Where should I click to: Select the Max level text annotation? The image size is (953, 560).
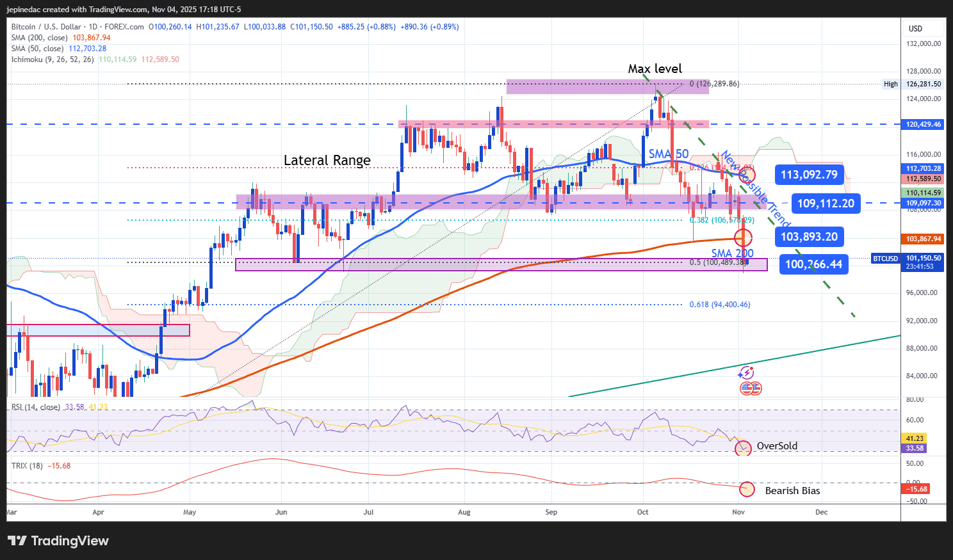[x=655, y=68]
